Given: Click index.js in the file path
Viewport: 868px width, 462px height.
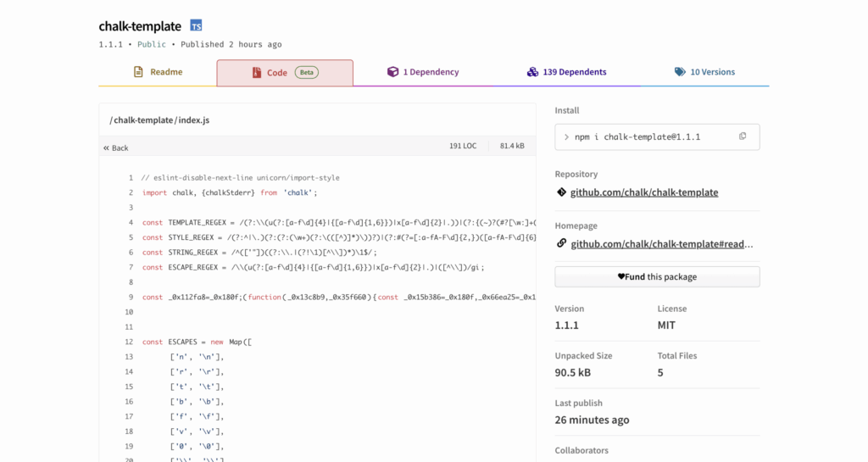Looking at the screenshot, I should 194,120.
